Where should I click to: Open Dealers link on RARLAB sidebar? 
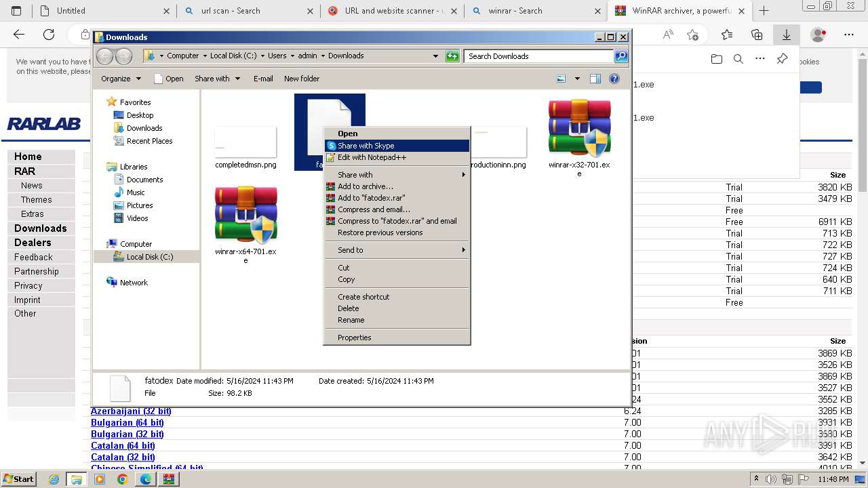(33, 242)
